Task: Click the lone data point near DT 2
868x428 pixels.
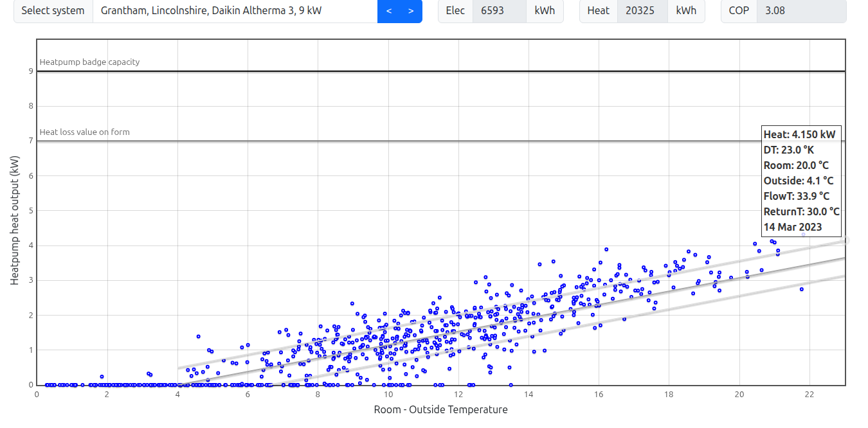Action: click(102, 377)
